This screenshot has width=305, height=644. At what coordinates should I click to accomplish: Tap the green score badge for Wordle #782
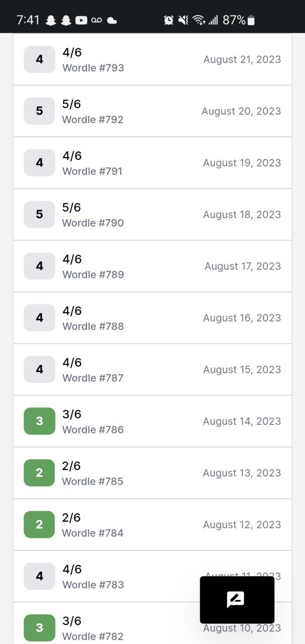tap(39, 628)
